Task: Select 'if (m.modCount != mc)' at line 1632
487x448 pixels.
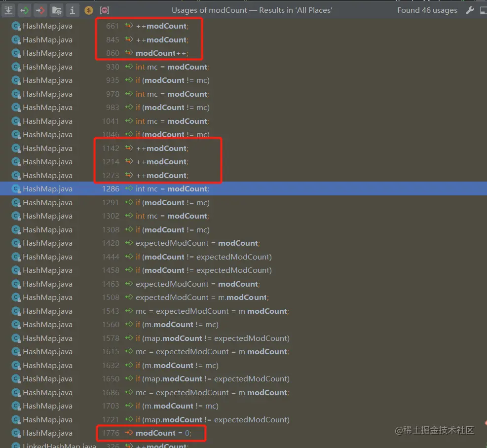Action: pos(244,366)
